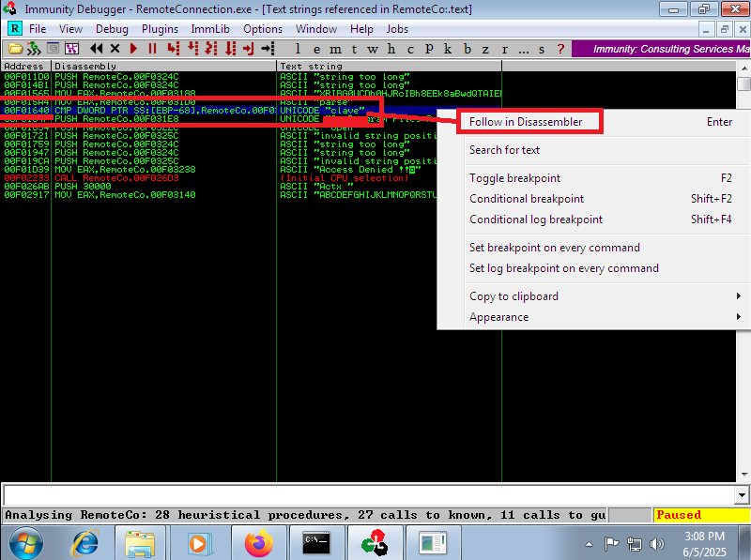Image resolution: width=751 pixels, height=560 pixels.
Task: Click the Trace into toolbar icon
Action: pos(211,49)
